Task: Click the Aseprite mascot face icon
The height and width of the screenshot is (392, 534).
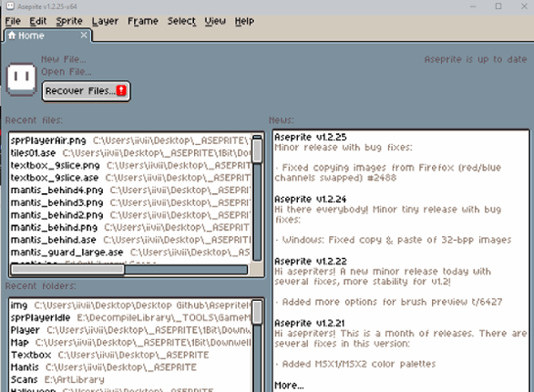Action: (22, 79)
